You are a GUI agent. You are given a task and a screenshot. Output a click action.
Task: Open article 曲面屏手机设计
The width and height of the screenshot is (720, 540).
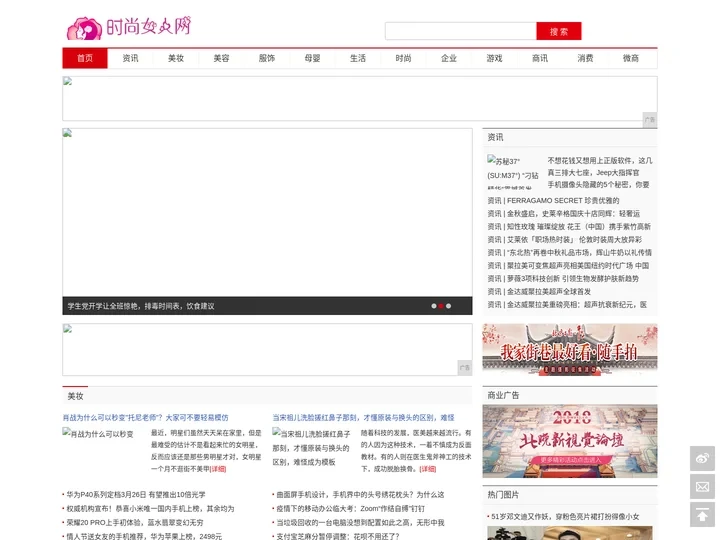pos(360,495)
